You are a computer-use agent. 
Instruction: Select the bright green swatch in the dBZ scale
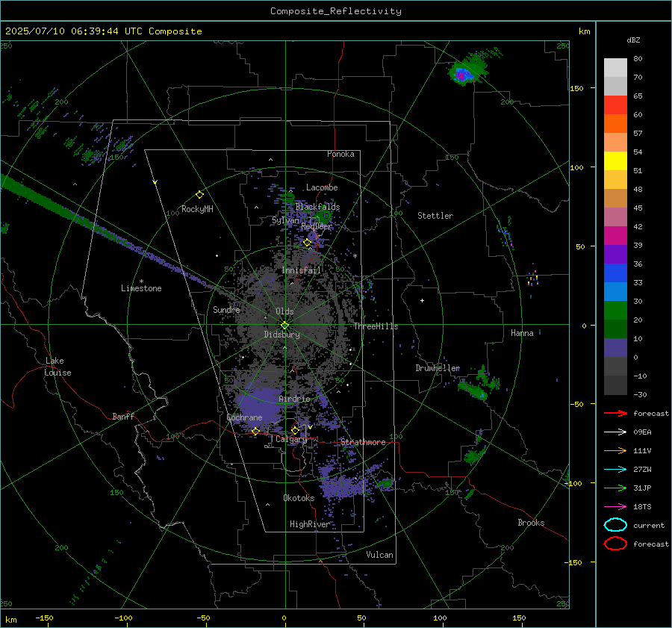(615, 311)
